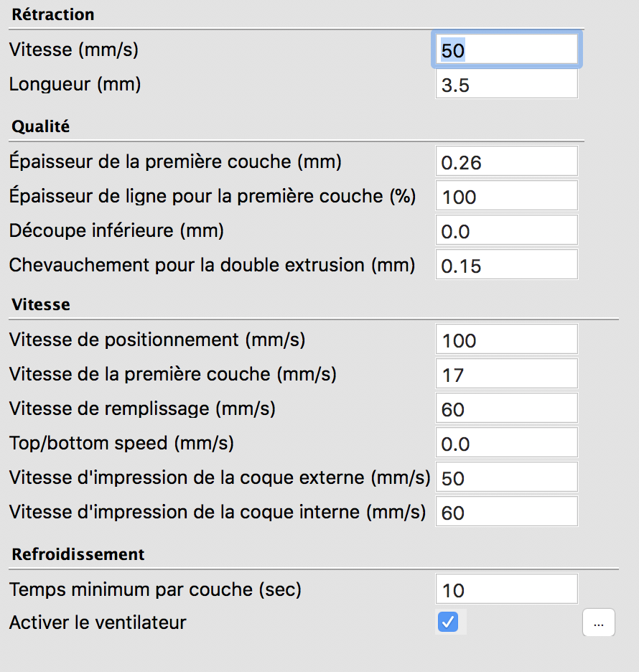The height and width of the screenshot is (672, 639).
Task: Click the Vitesse section header
Action: 41,305
